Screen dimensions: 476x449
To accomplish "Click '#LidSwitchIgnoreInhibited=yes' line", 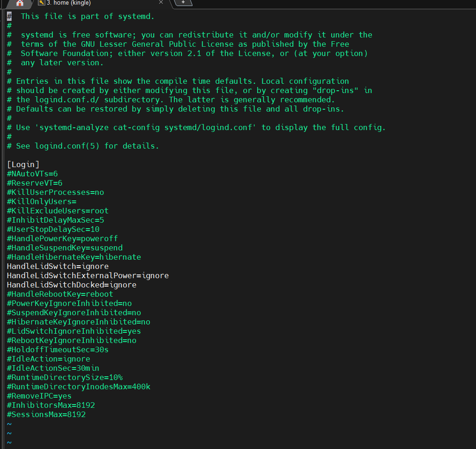I will (x=74, y=331).
